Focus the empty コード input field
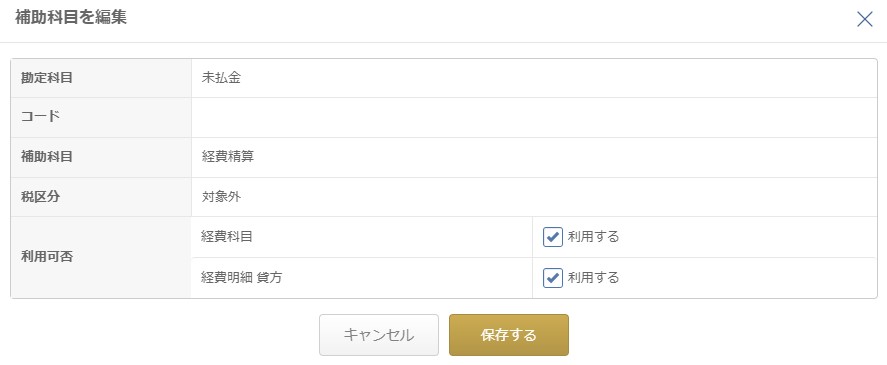This screenshot has width=887, height=365. (x=534, y=117)
